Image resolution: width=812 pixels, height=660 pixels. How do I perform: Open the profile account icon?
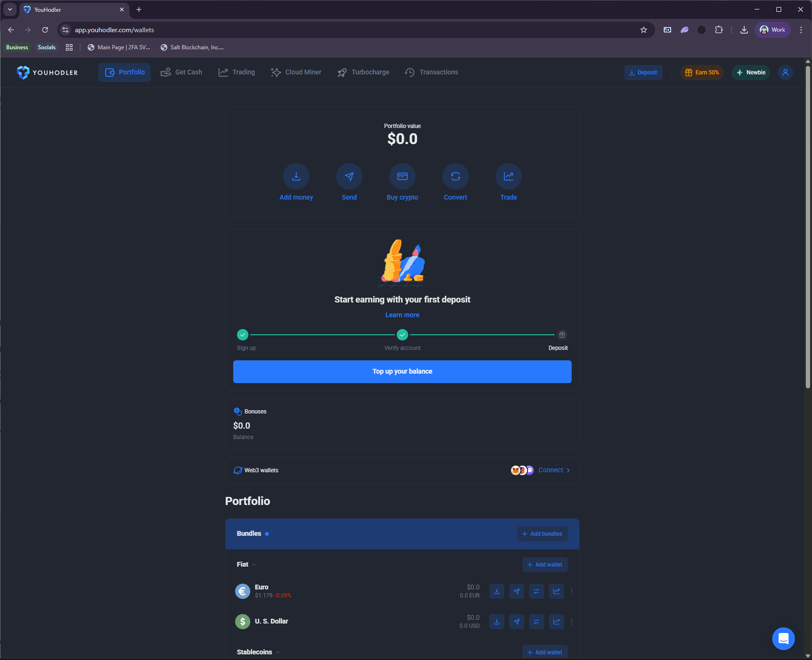785,72
